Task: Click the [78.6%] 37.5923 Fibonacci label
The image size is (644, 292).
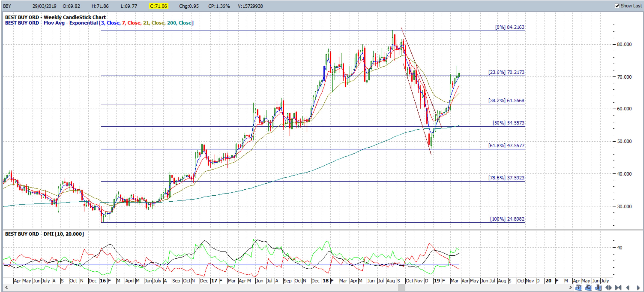Action: coord(507,178)
